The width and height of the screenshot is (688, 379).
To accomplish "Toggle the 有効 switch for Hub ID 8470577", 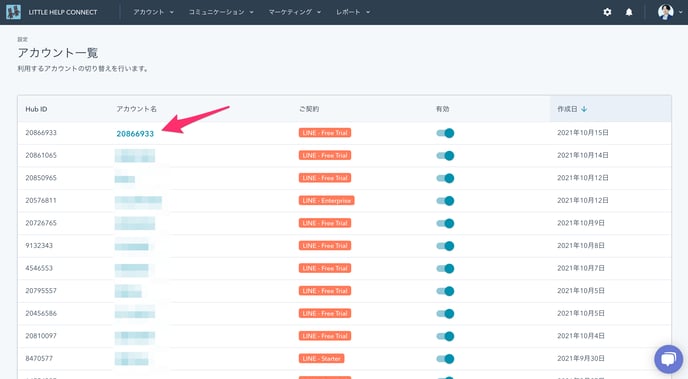I will pos(445,359).
